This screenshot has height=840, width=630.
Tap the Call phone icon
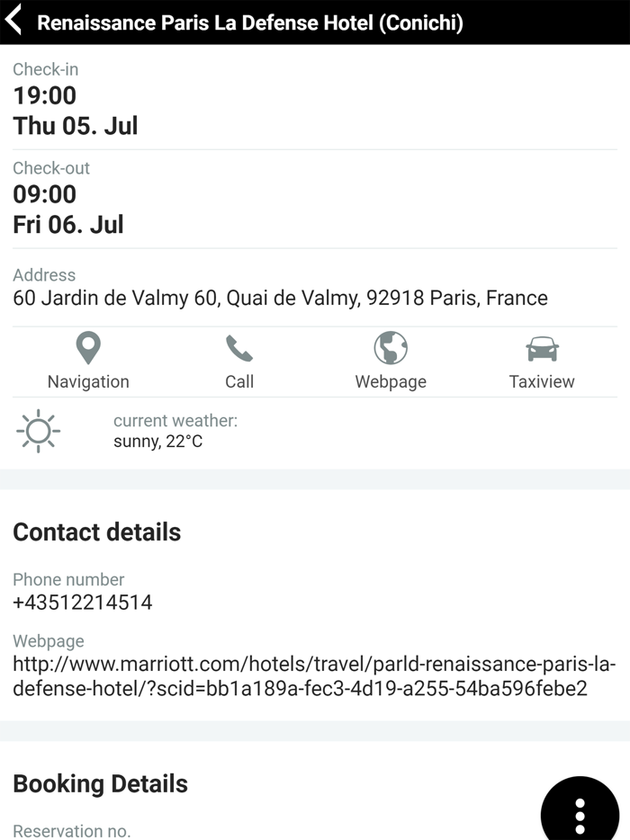(239, 348)
